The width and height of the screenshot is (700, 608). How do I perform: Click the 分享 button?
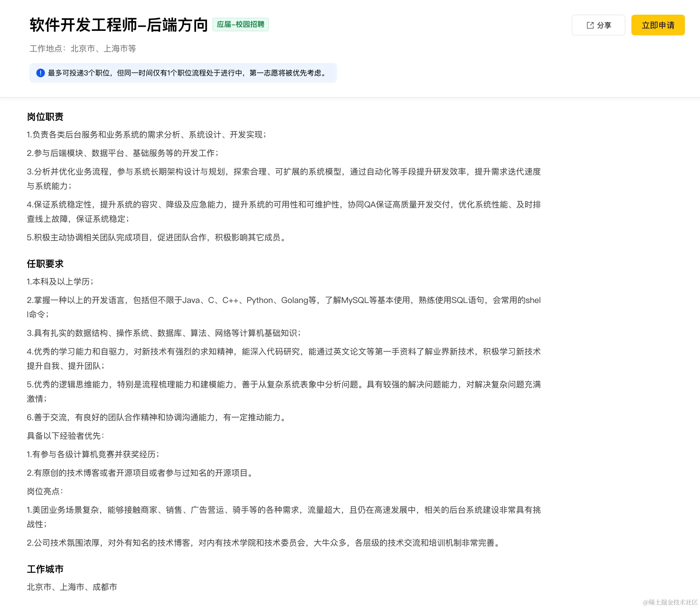click(x=598, y=25)
